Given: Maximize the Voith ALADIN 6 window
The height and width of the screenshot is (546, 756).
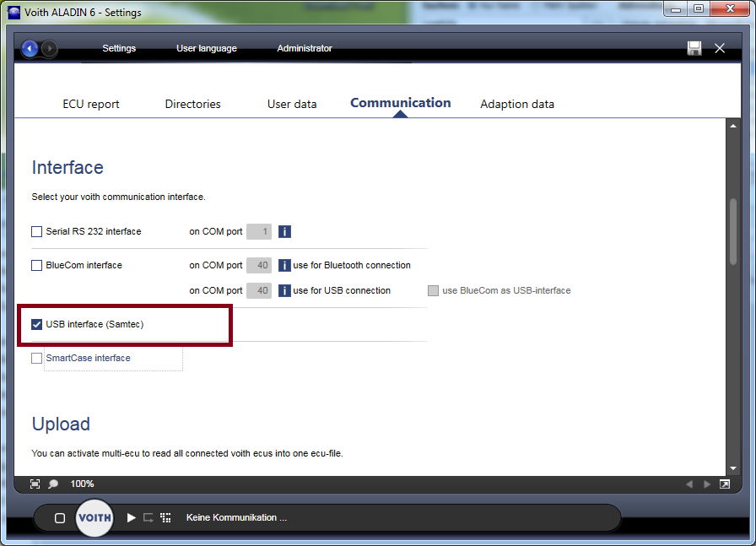Looking at the screenshot, I should [698, 9].
